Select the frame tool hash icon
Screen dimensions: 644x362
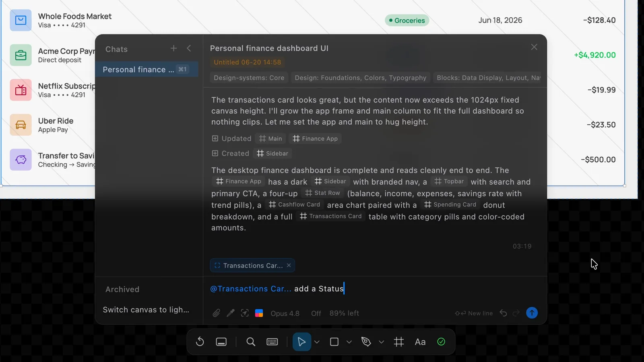tap(399, 342)
